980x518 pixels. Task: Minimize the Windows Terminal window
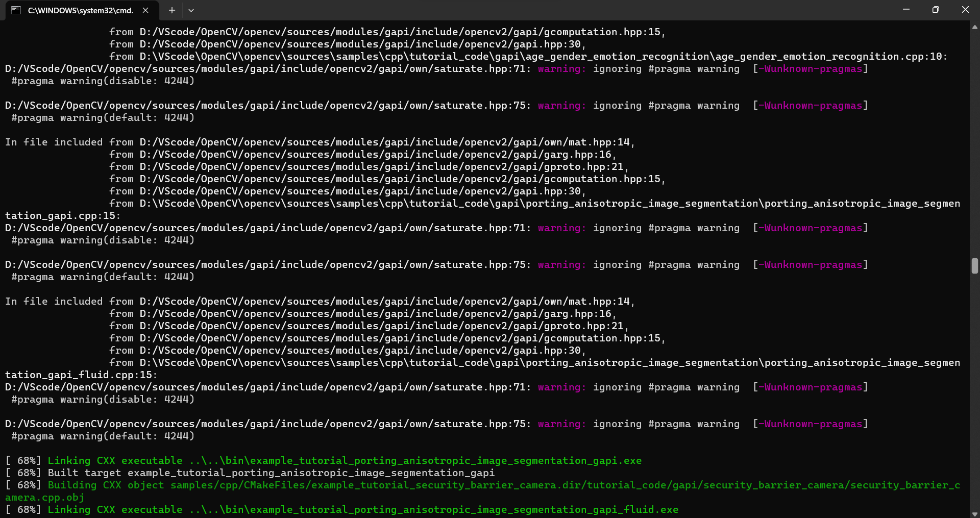pos(906,10)
